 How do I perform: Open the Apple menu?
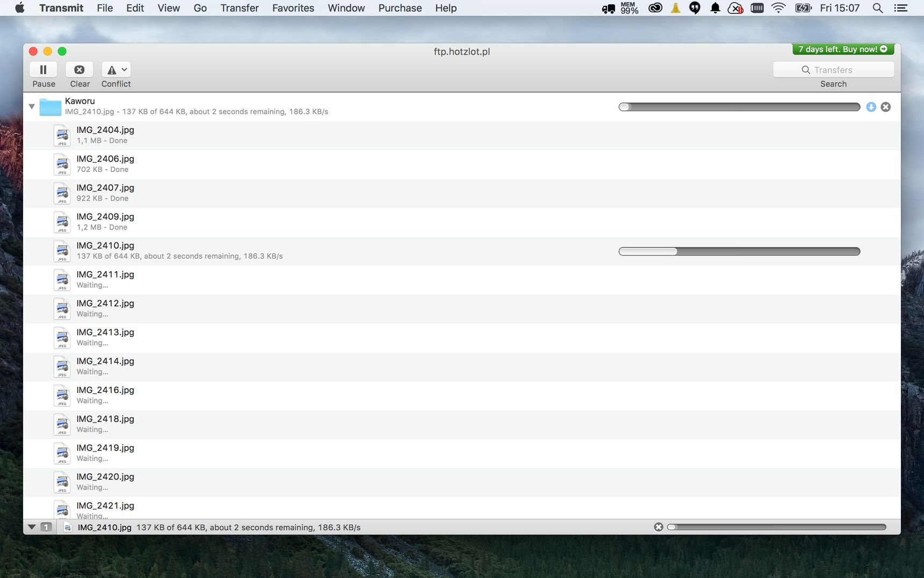(x=20, y=8)
